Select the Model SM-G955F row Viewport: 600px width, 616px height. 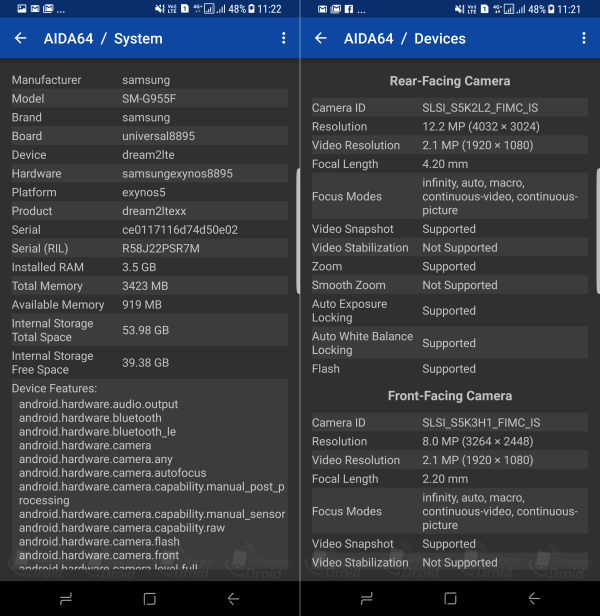[x=148, y=99]
